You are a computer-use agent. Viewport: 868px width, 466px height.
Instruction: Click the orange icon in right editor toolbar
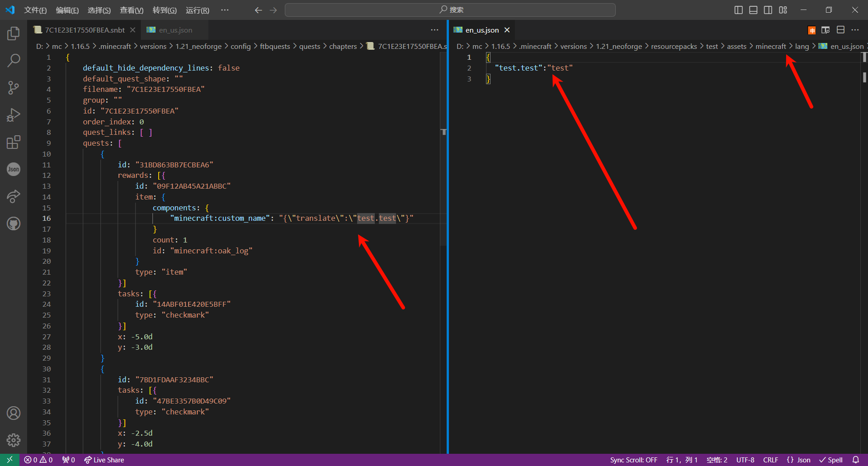coord(812,30)
